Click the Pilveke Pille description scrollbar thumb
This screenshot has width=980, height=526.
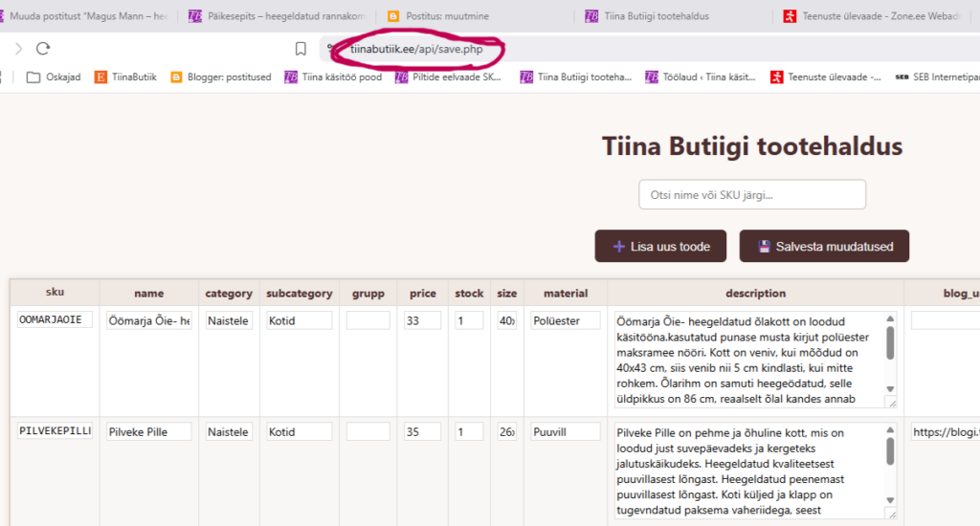[890, 451]
